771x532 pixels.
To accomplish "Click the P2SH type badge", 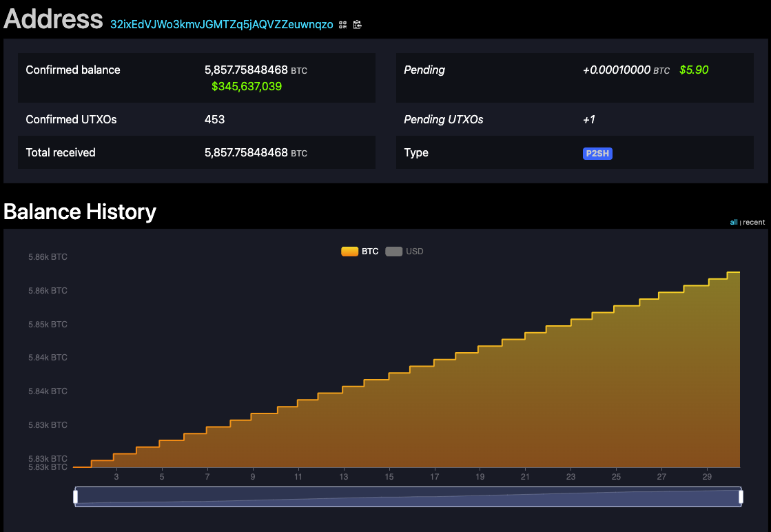I will click(597, 153).
